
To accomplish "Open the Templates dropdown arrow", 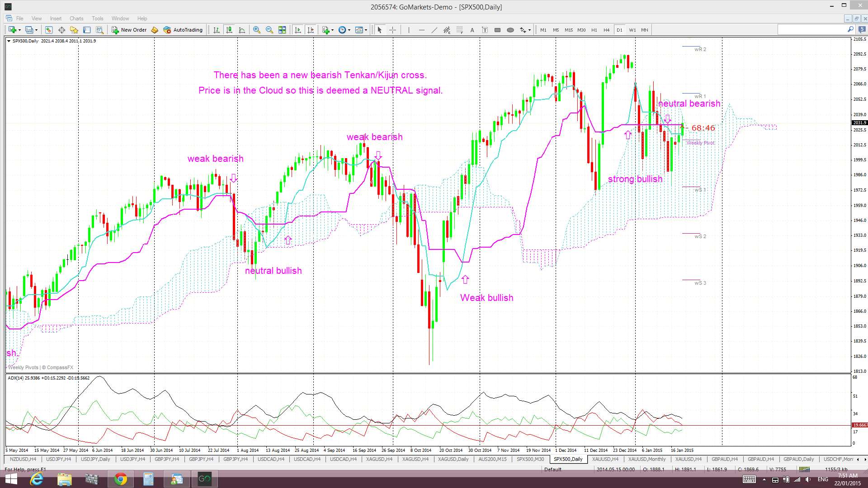I will click(365, 30).
